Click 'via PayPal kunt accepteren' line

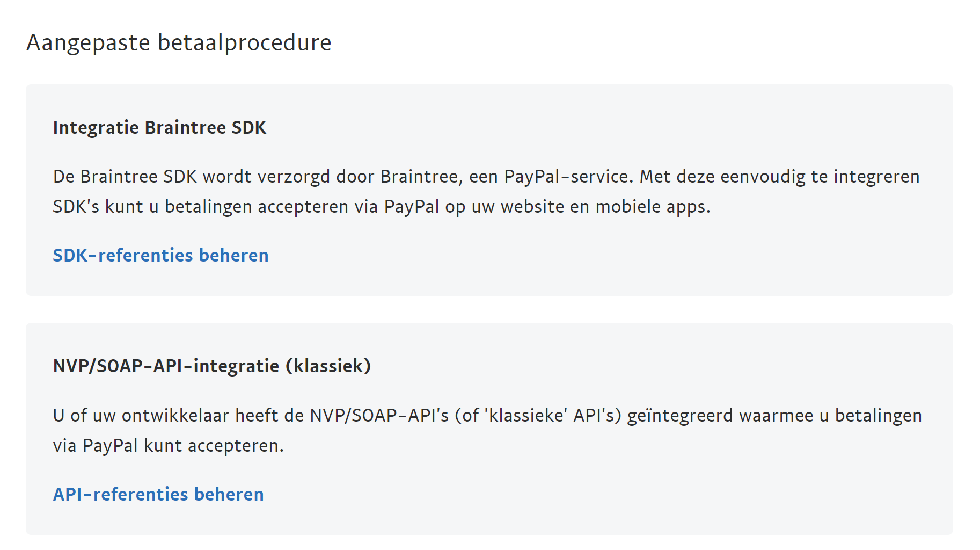168,446
